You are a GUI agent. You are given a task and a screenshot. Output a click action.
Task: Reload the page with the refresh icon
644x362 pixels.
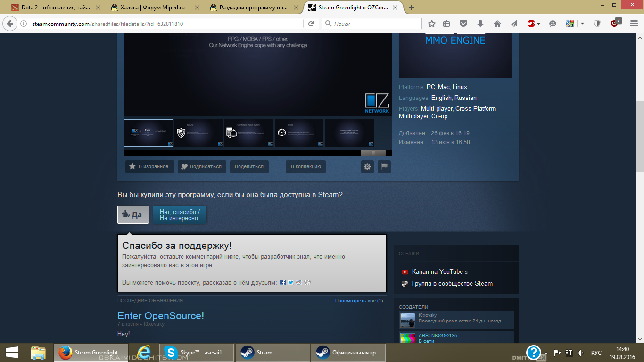(x=311, y=24)
